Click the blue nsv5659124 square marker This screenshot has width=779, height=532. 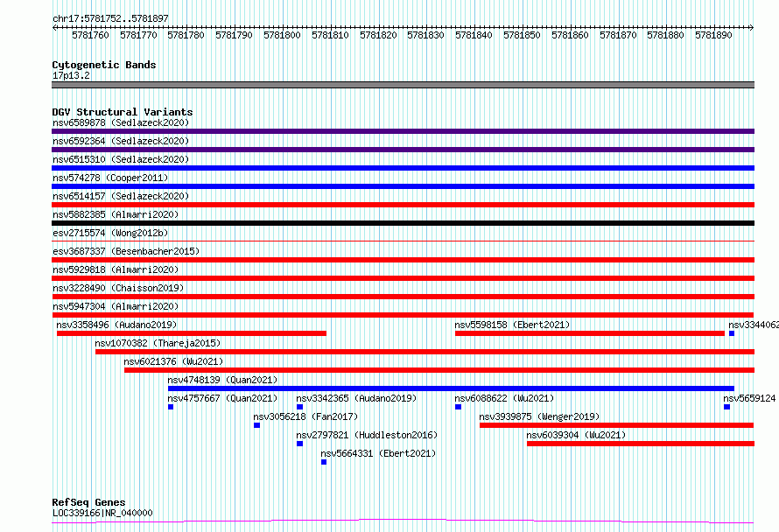[x=726, y=407]
